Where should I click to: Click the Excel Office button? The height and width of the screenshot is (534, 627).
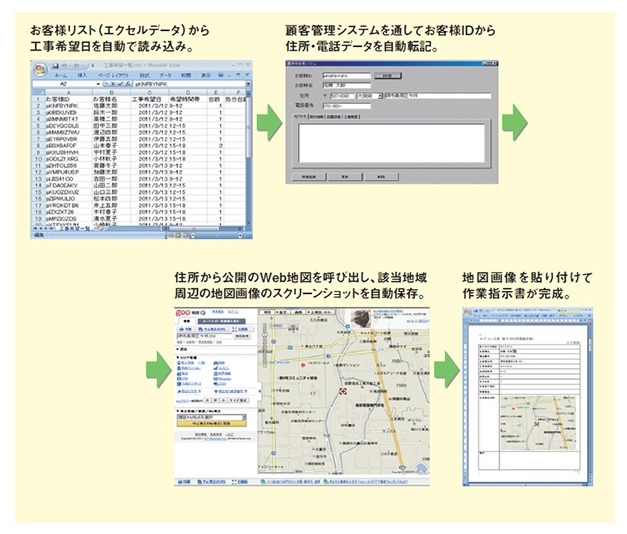(x=40, y=68)
